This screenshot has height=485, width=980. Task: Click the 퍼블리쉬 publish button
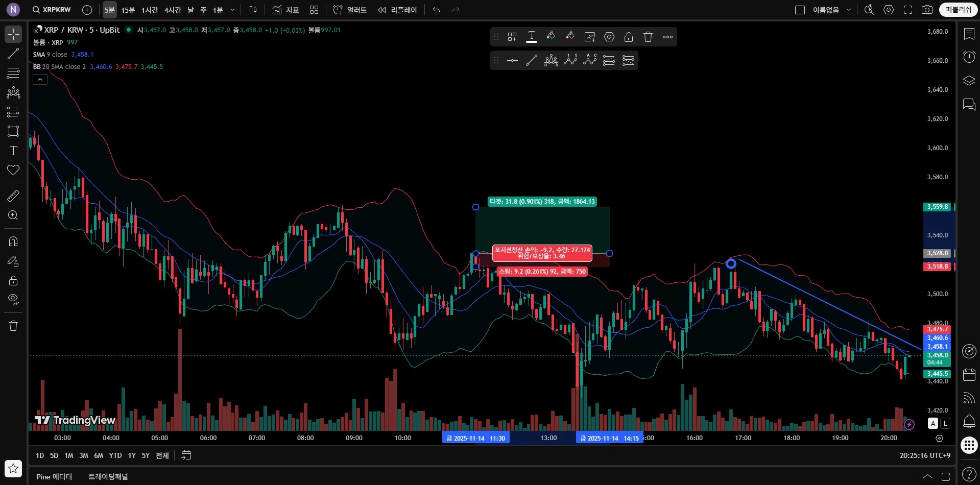point(958,10)
